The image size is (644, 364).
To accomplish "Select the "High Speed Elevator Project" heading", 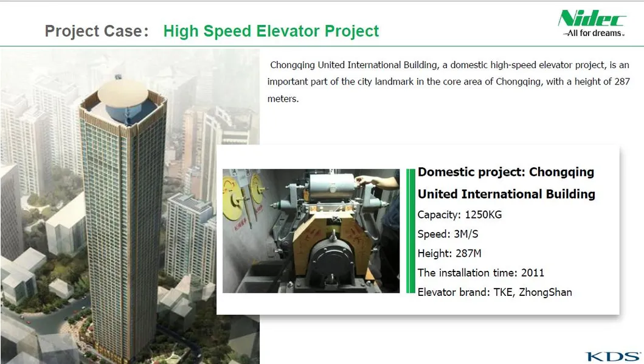I will (x=271, y=31).
